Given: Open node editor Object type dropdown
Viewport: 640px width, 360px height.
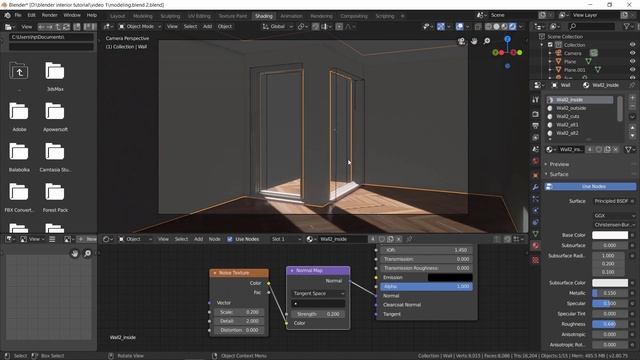Looking at the screenshot, I should tap(135, 239).
